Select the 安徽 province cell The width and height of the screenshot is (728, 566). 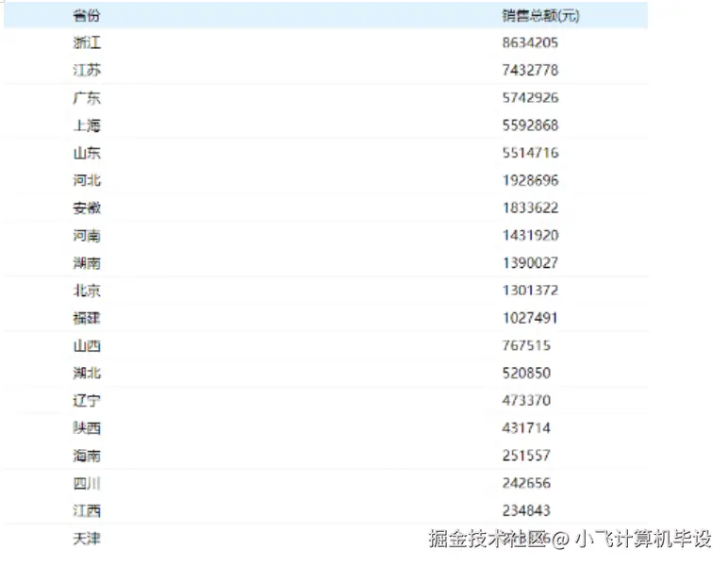pos(87,208)
